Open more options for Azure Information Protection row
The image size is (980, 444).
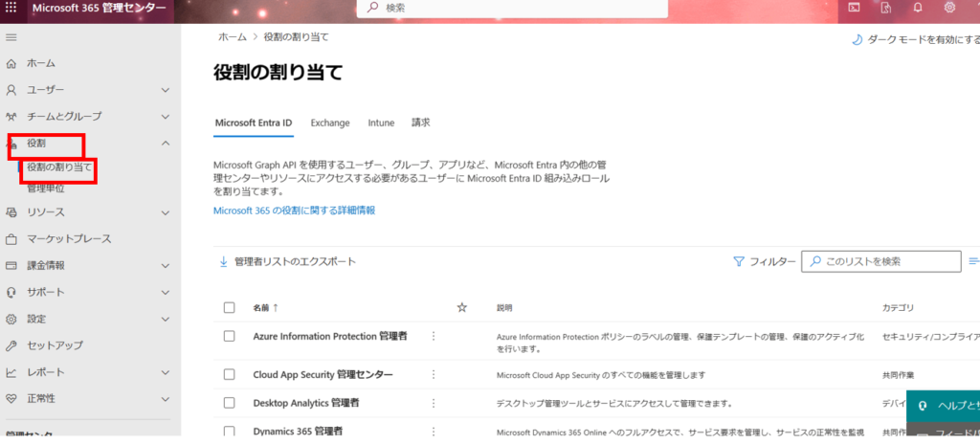[434, 336]
